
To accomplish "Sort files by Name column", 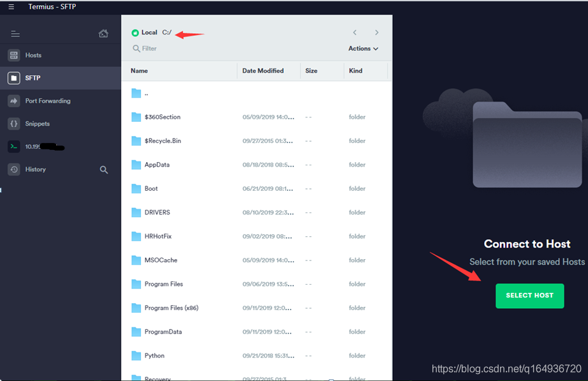I will [139, 71].
